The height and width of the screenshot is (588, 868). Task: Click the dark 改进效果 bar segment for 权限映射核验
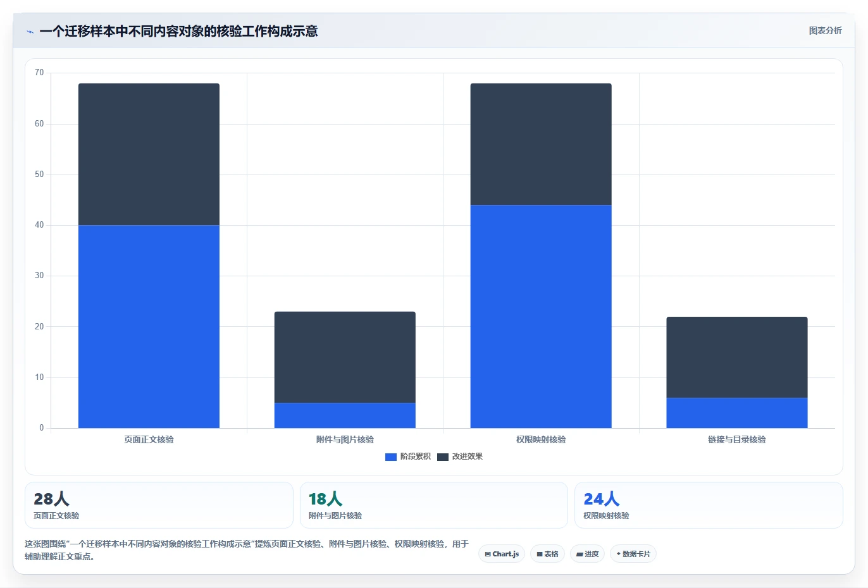541,144
